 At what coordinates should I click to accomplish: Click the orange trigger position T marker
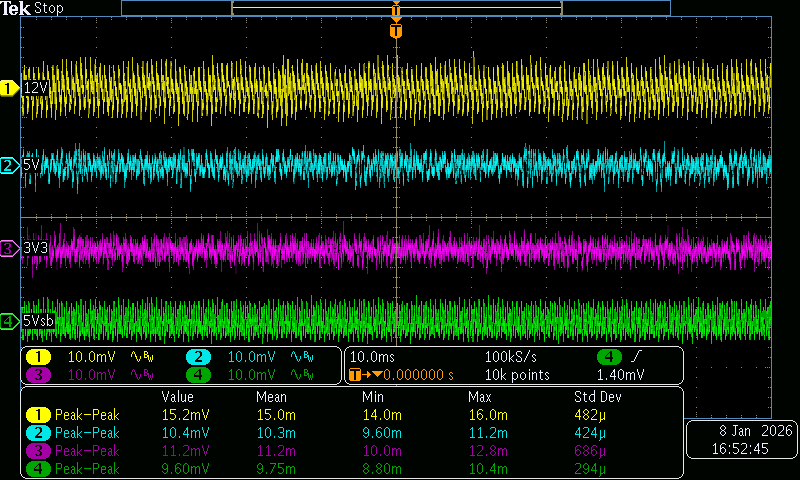tap(396, 31)
